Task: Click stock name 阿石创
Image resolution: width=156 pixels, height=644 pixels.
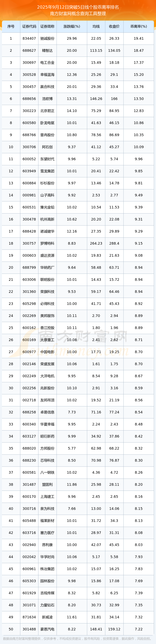Action: tap(47, 147)
